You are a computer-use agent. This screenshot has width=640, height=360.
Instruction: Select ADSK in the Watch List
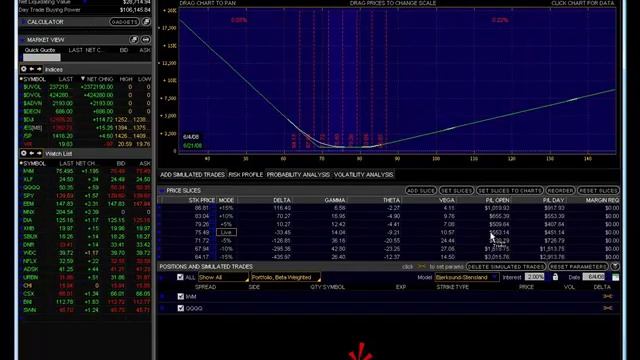click(86, 269)
